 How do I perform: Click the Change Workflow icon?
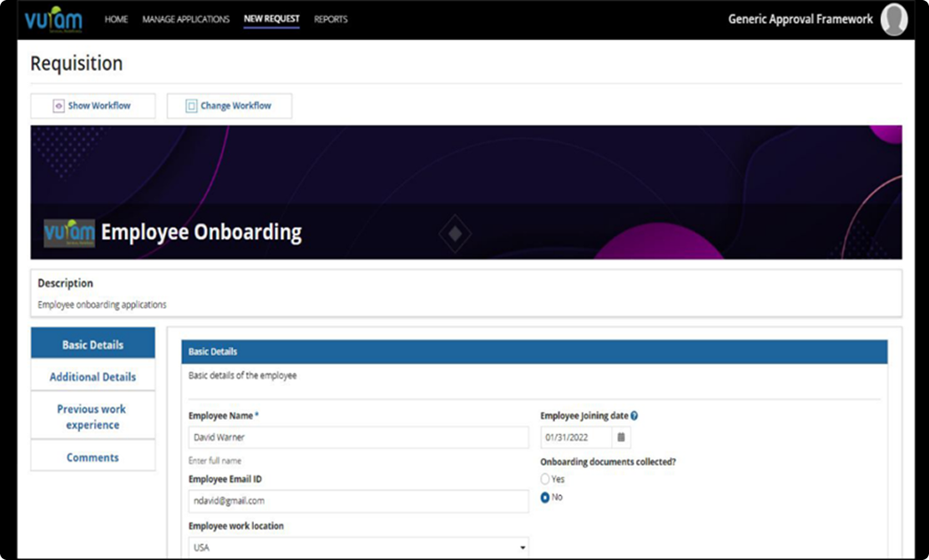tap(191, 106)
